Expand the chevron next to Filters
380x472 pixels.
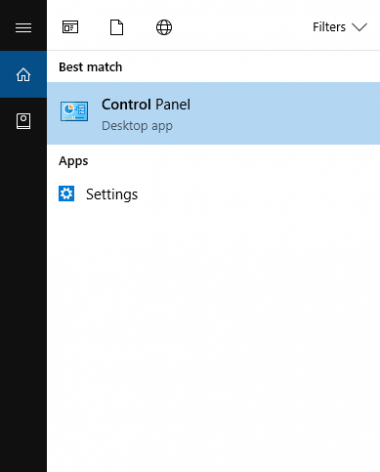pos(360,27)
